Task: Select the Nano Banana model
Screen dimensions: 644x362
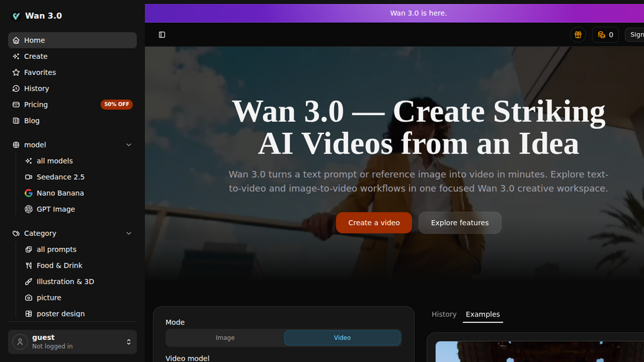Action: [x=79, y=193]
